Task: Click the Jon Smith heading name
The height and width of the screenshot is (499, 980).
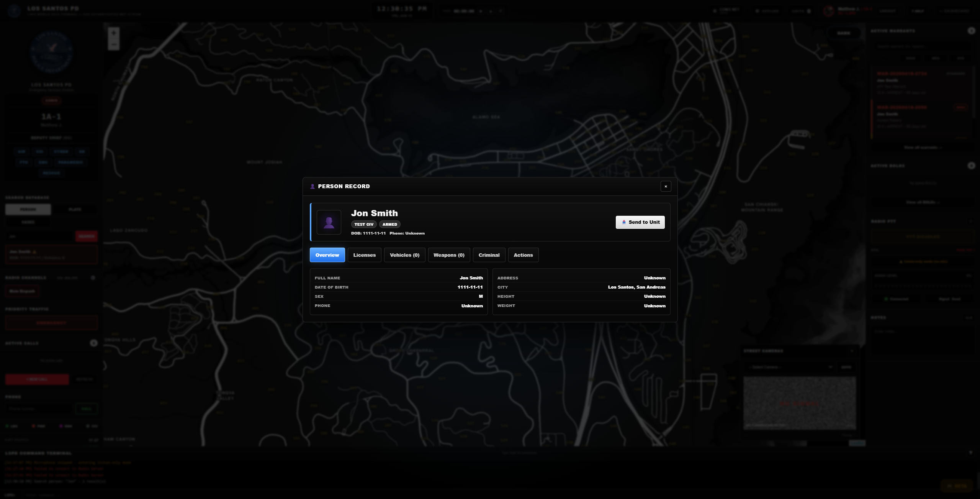Action: [x=374, y=213]
